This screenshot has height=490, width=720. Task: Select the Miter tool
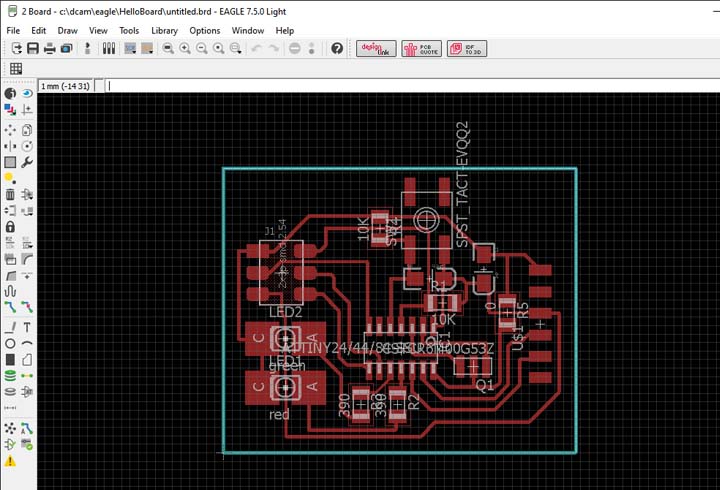pos(27,259)
